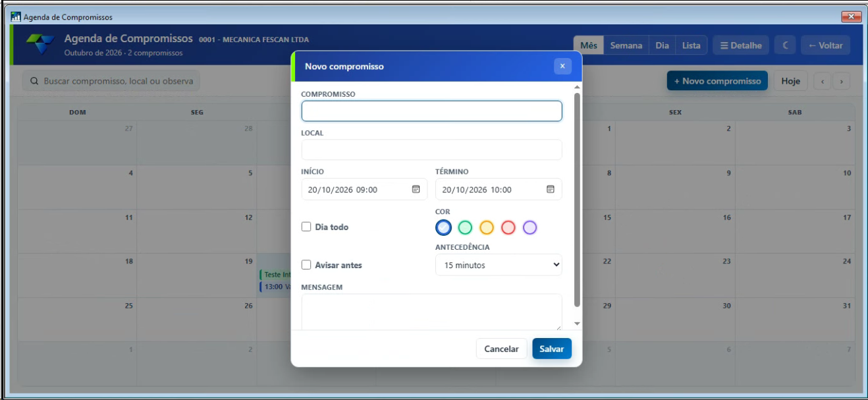Switch to the Semana view

[x=626, y=45]
